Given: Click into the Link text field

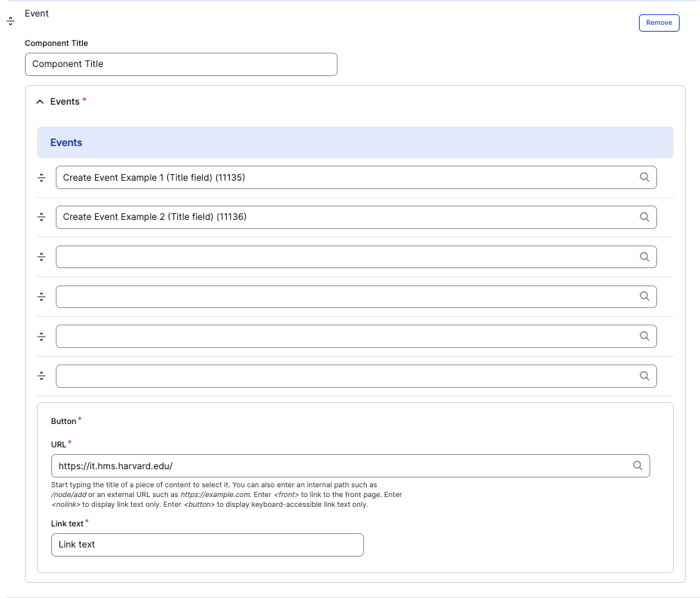Looking at the screenshot, I should coord(207,545).
